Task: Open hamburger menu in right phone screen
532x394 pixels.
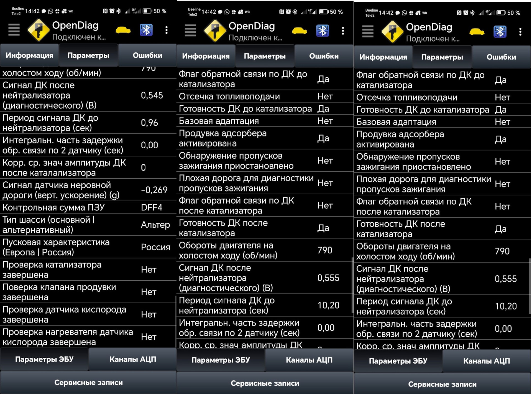Action: coord(368,31)
